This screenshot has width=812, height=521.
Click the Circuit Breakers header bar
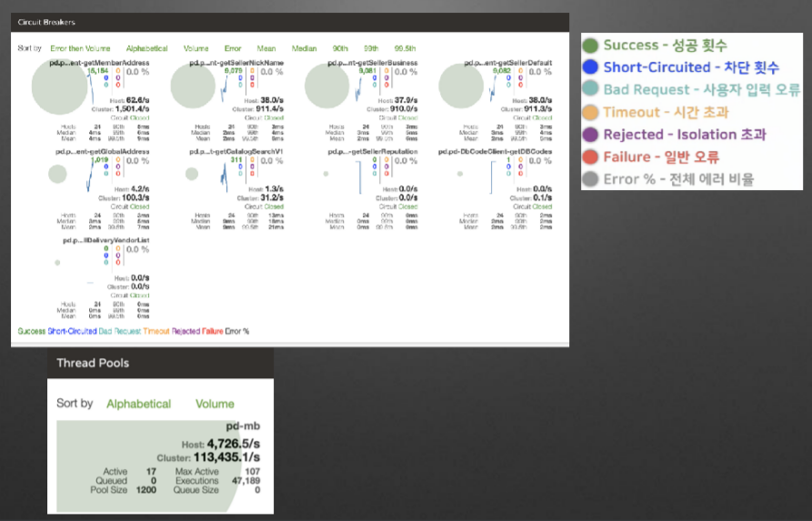[290, 22]
